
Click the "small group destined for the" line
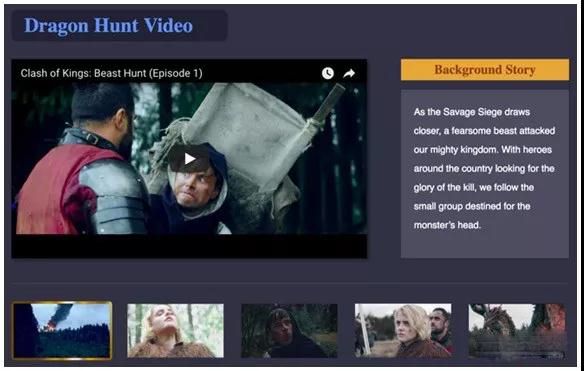point(472,206)
